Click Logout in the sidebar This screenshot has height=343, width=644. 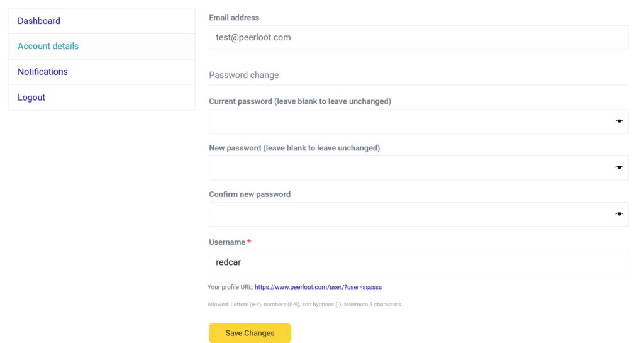(31, 98)
